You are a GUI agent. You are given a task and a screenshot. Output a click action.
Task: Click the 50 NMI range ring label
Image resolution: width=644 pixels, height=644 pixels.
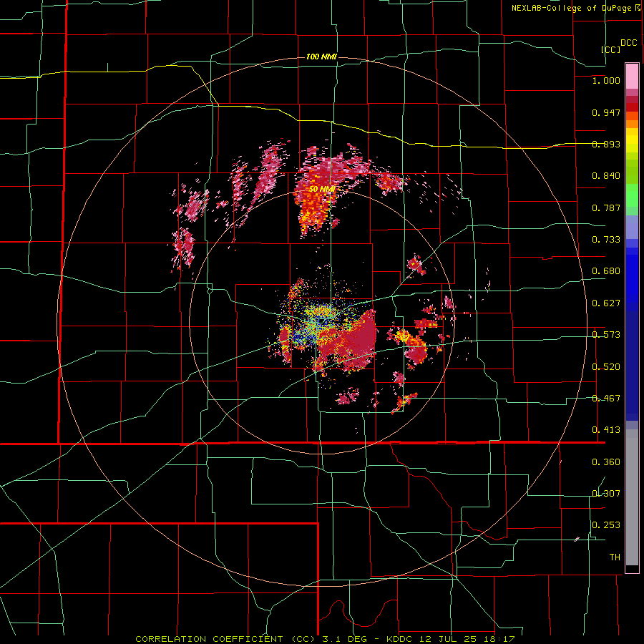[322, 189]
